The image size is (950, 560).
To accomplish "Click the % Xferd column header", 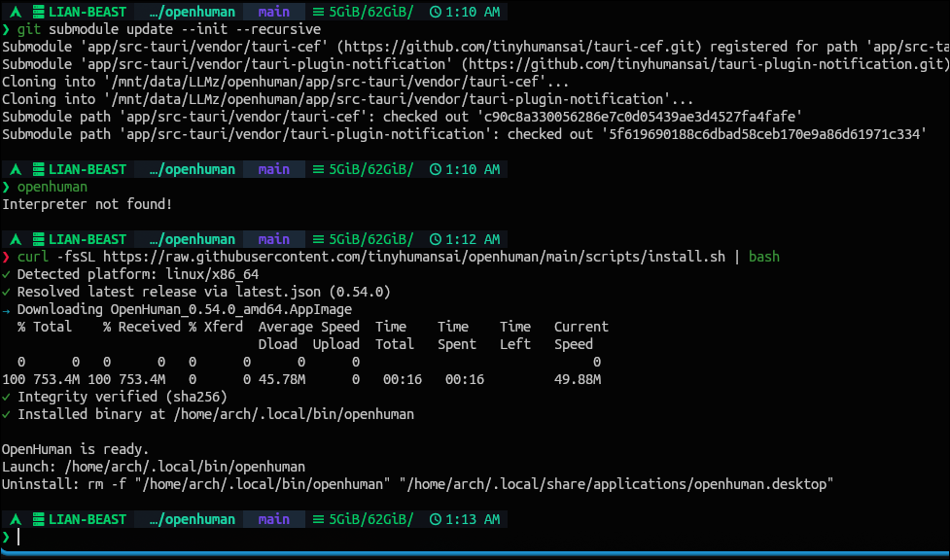I will tap(216, 328).
